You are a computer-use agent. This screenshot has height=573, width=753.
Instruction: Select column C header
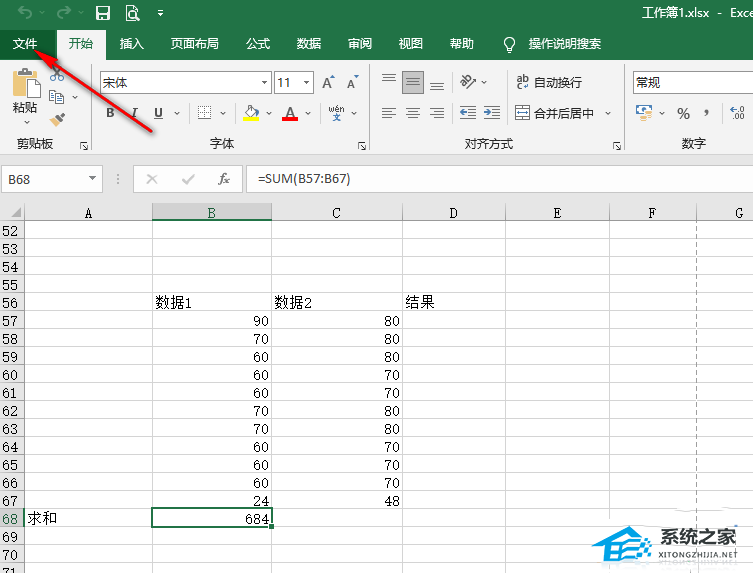337,212
